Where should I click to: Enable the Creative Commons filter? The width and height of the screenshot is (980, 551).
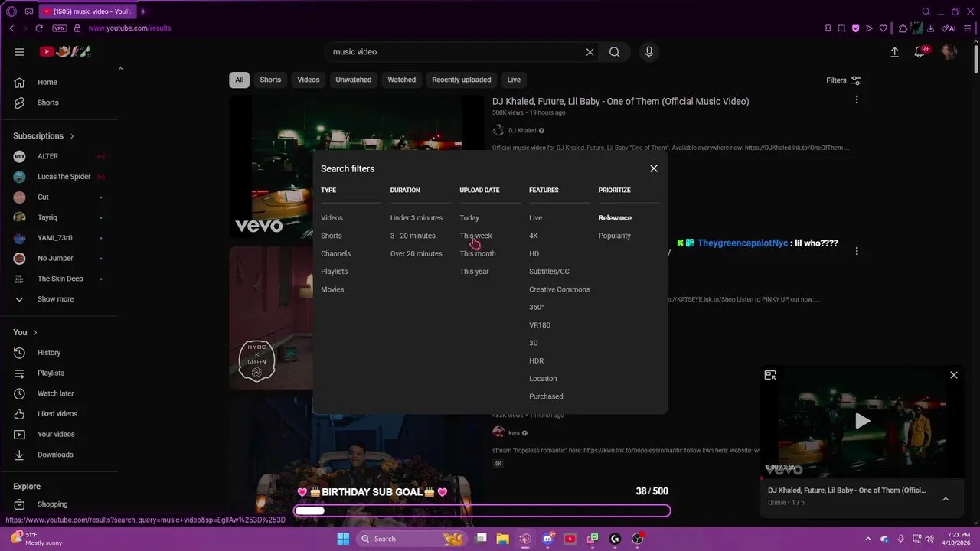pos(560,289)
